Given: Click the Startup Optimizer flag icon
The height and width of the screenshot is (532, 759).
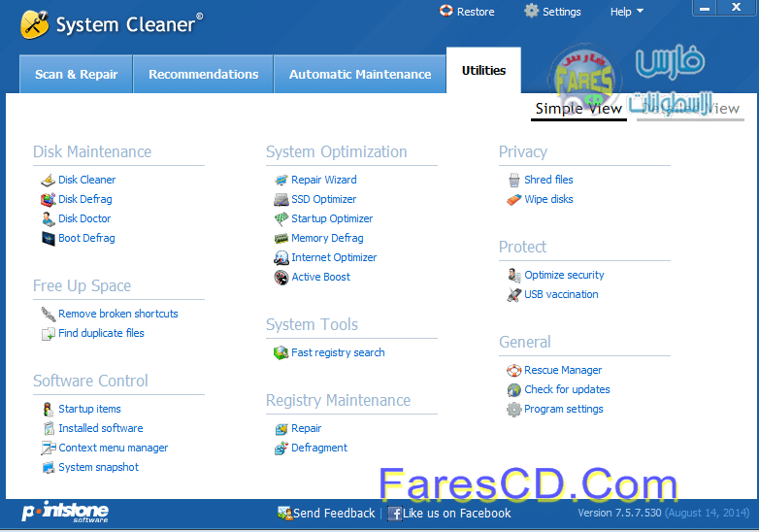Looking at the screenshot, I should [281, 218].
